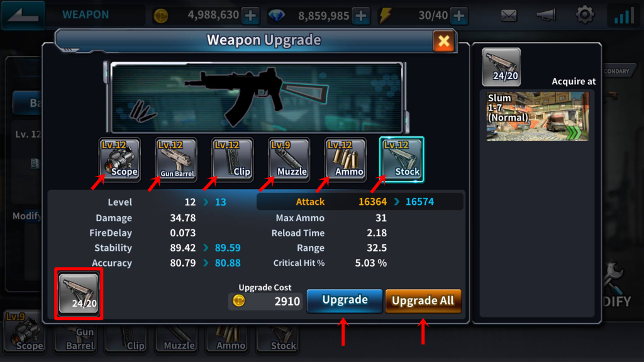Viewport: 644px width, 362px height.
Task: Click the stock 24/20 icon above Acquire at
Action: [x=501, y=67]
